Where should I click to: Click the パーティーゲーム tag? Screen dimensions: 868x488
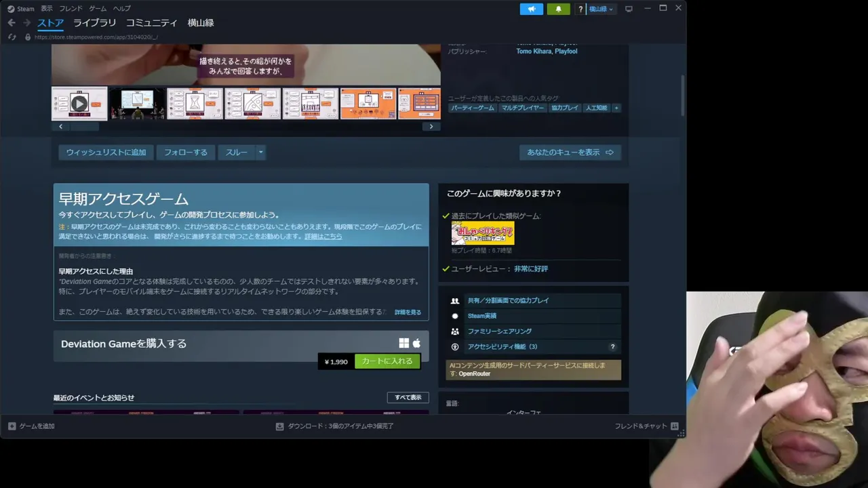(x=473, y=108)
